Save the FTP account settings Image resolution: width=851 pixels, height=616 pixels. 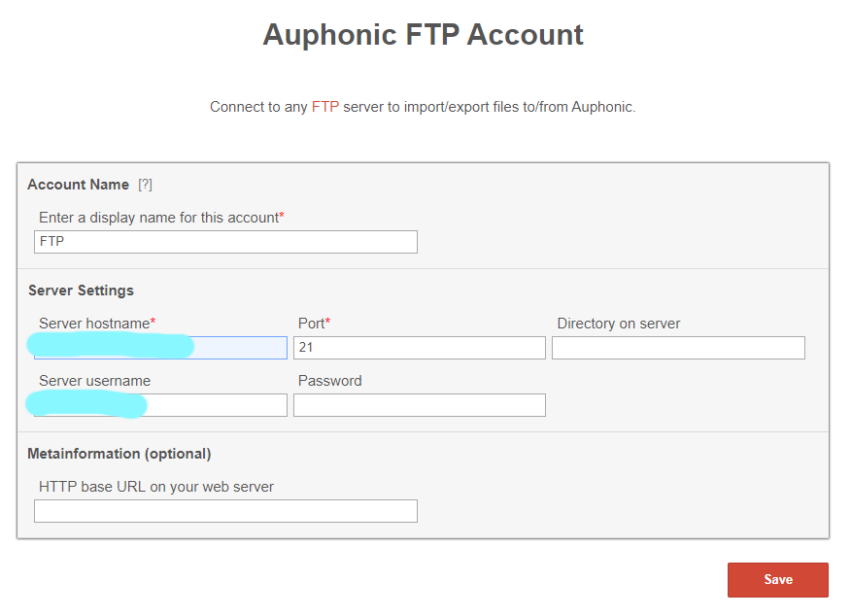tap(778, 580)
